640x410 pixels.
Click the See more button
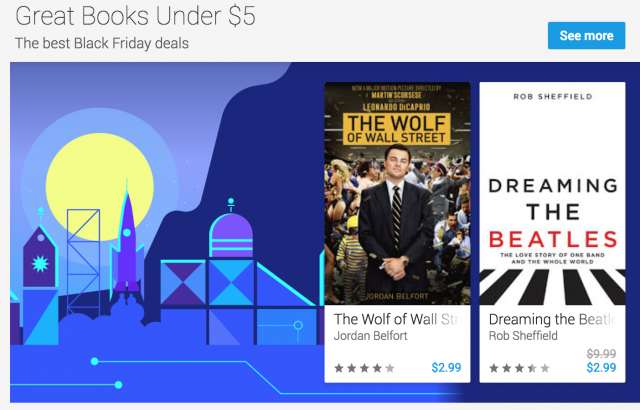tap(586, 35)
